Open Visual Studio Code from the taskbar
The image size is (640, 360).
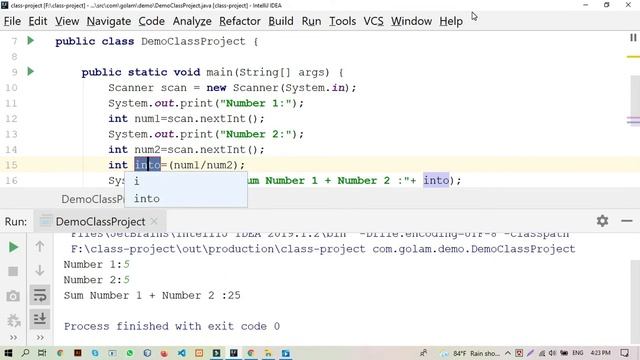tap(182, 353)
